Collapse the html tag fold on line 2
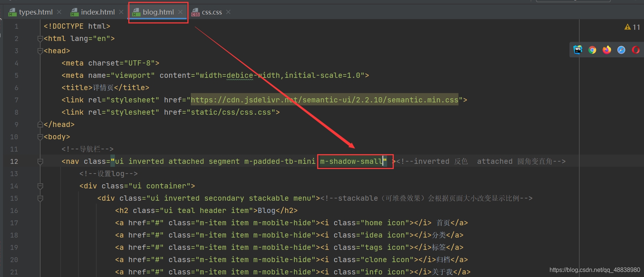 [40, 38]
